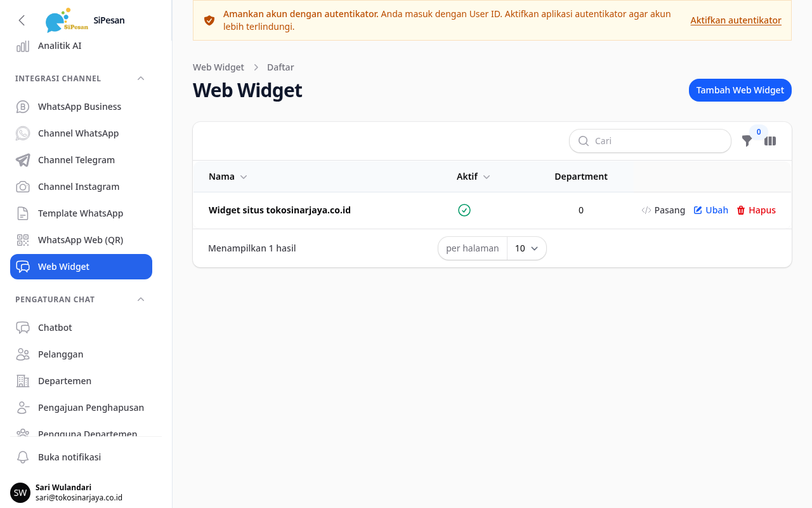Click the Channel Instagram camera icon

[x=23, y=187]
